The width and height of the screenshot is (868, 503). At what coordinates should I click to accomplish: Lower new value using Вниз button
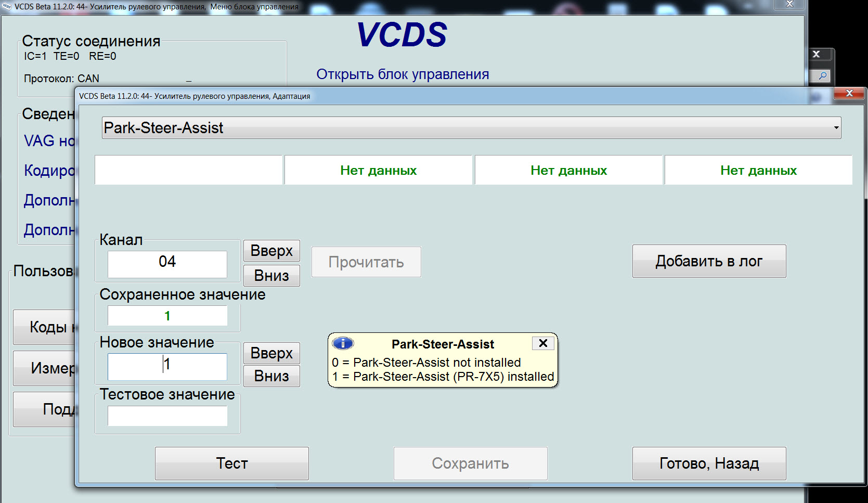pyautogui.click(x=271, y=376)
